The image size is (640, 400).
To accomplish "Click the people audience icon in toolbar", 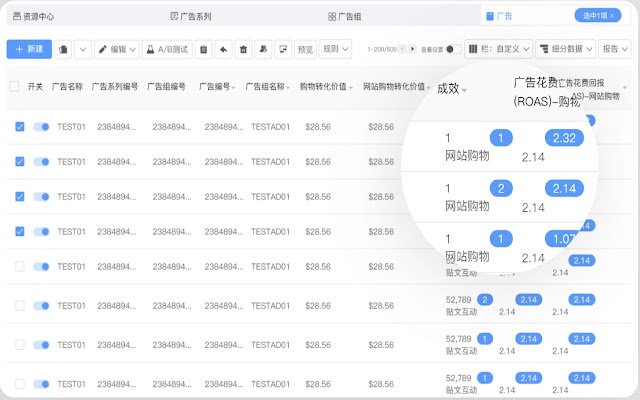I will (x=263, y=49).
